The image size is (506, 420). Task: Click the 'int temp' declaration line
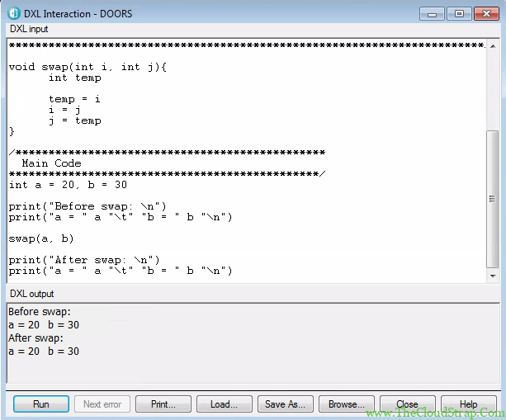click(x=75, y=78)
